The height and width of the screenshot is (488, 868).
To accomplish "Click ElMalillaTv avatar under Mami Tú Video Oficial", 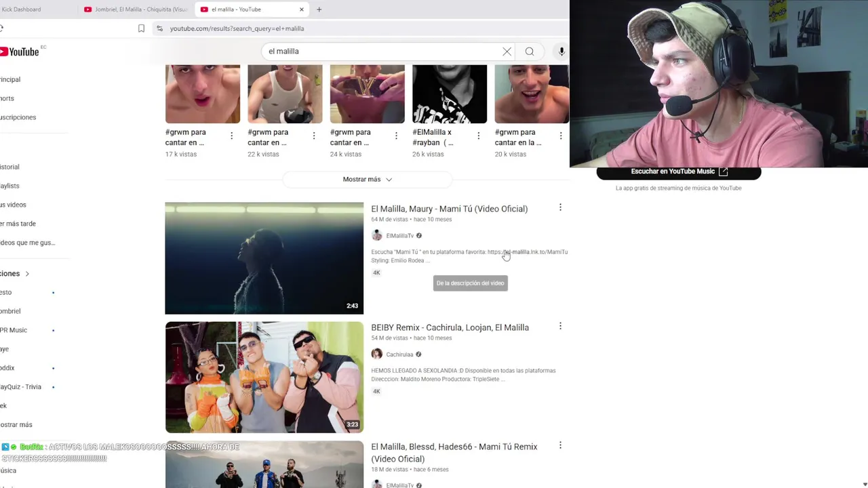I will [x=377, y=235].
